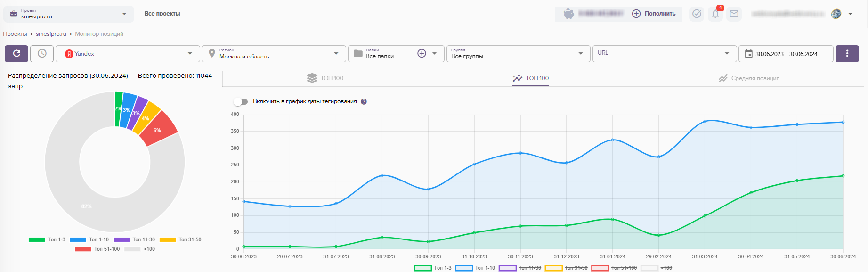The image size is (868, 272).
Task: Switch to the ТОП 100 layers tab
Action: coord(325,78)
